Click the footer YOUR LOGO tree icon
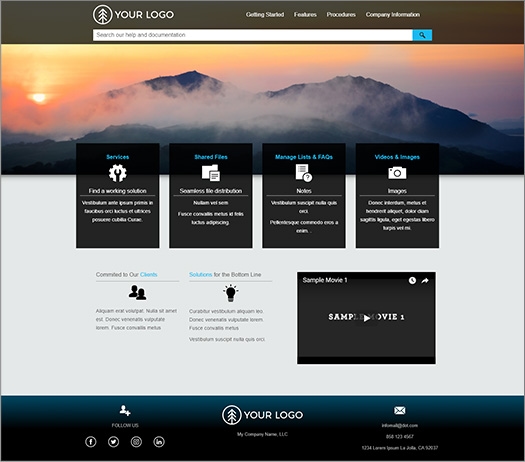 click(232, 415)
